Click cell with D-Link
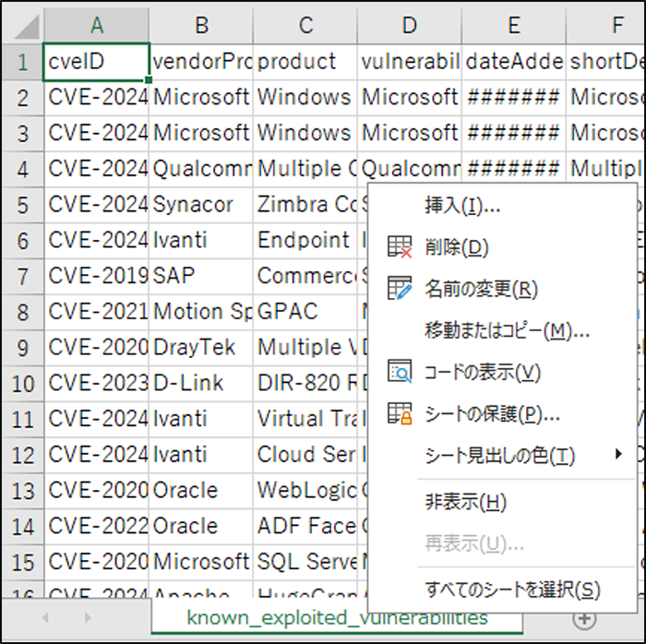646x644 pixels. (x=201, y=384)
